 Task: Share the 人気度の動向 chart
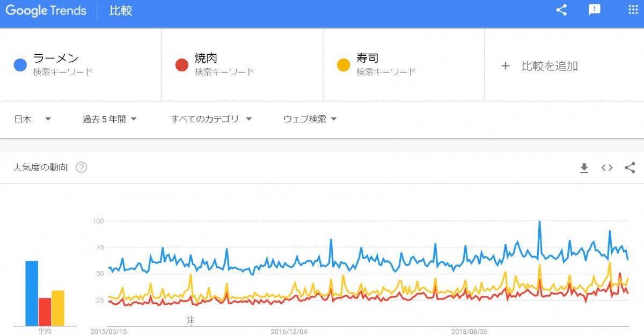[x=630, y=168]
